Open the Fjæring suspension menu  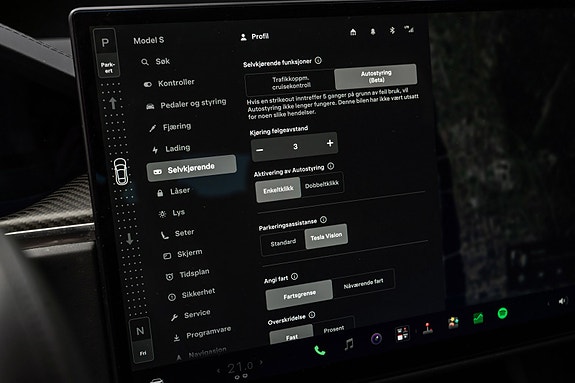pyautogui.click(x=170, y=127)
